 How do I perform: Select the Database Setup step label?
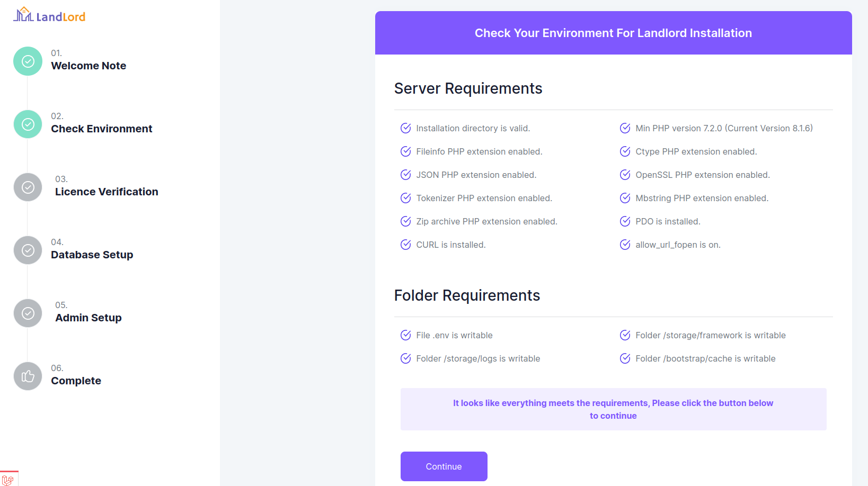click(92, 255)
